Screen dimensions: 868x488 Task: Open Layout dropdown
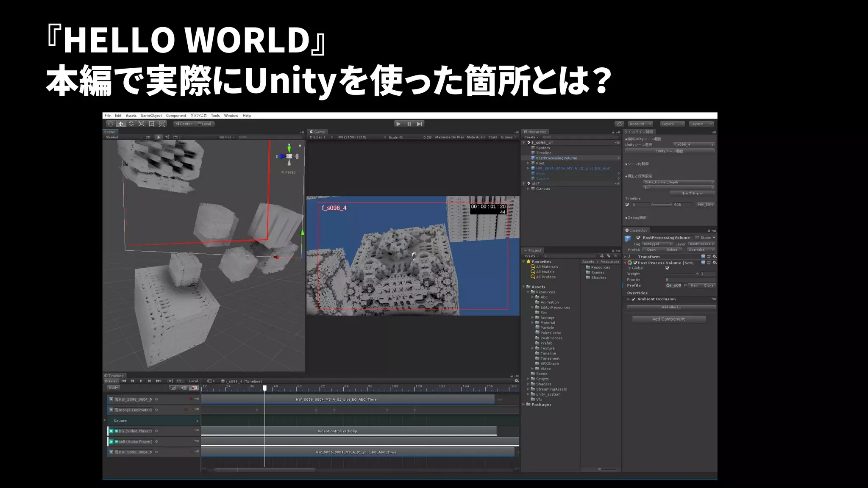tap(701, 124)
